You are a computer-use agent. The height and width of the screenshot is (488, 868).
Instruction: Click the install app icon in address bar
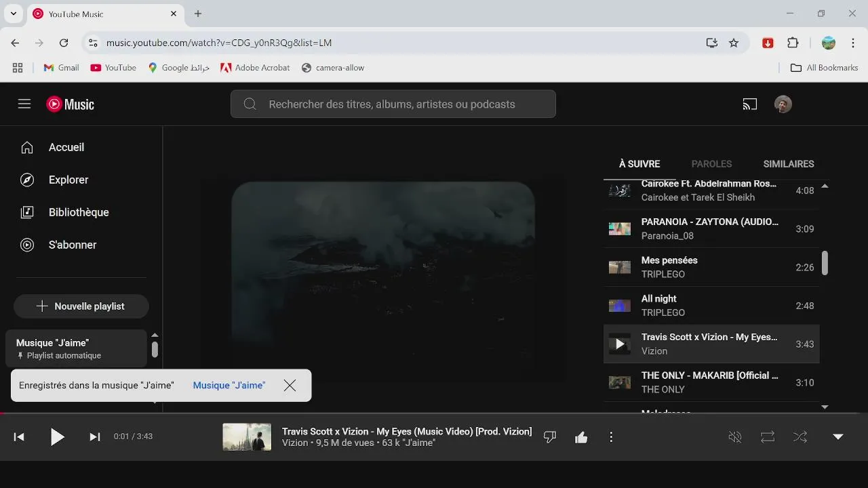pos(711,43)
